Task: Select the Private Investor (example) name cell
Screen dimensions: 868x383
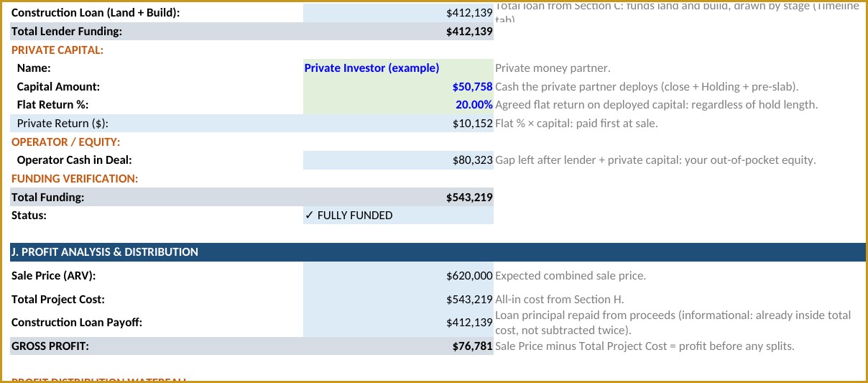Action: (x=398, y=68)
